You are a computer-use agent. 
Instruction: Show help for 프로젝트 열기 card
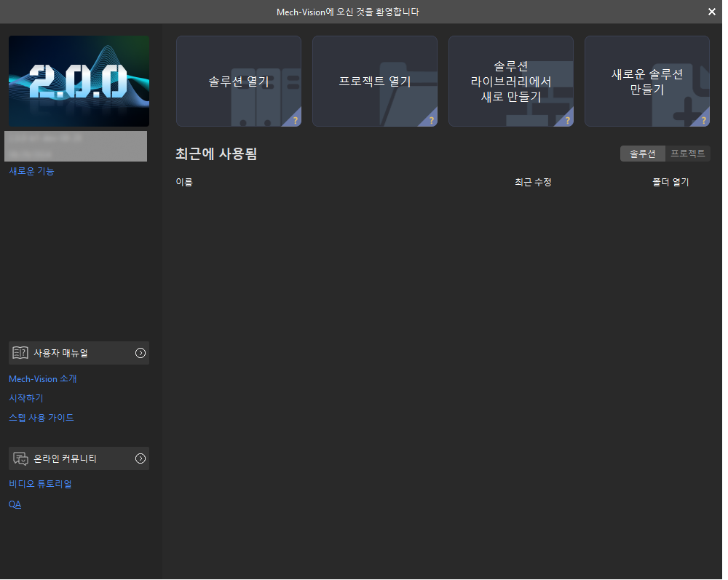431,120
